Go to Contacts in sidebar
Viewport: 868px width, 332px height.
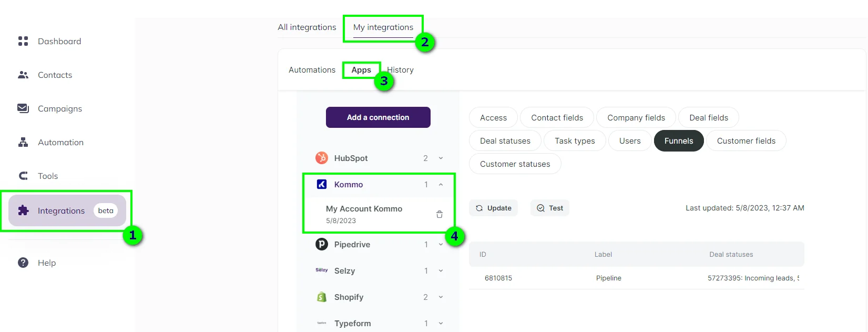(x=55, y=75)
